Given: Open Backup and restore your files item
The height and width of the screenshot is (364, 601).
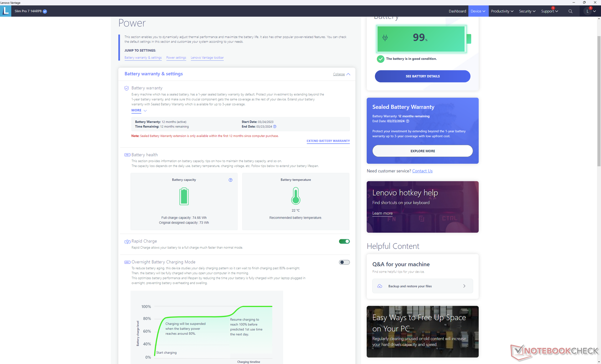Looking at the screenshot, I should coord(423,286).
